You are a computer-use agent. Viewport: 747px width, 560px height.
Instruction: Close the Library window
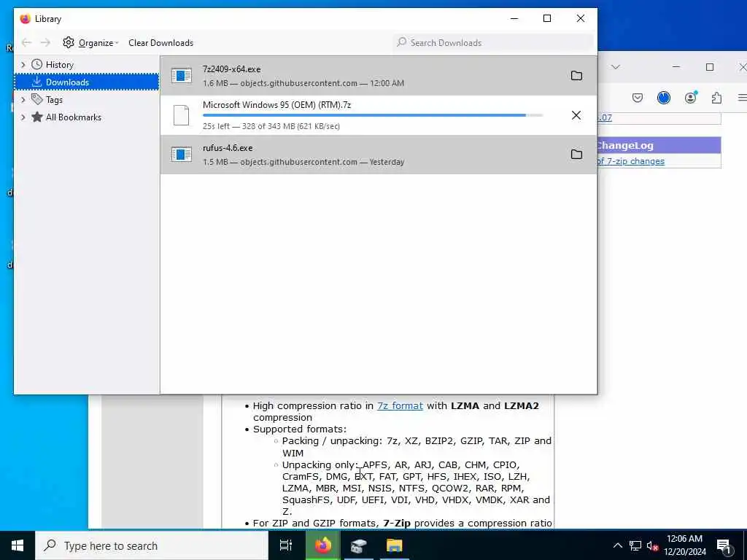coord(580,18)
